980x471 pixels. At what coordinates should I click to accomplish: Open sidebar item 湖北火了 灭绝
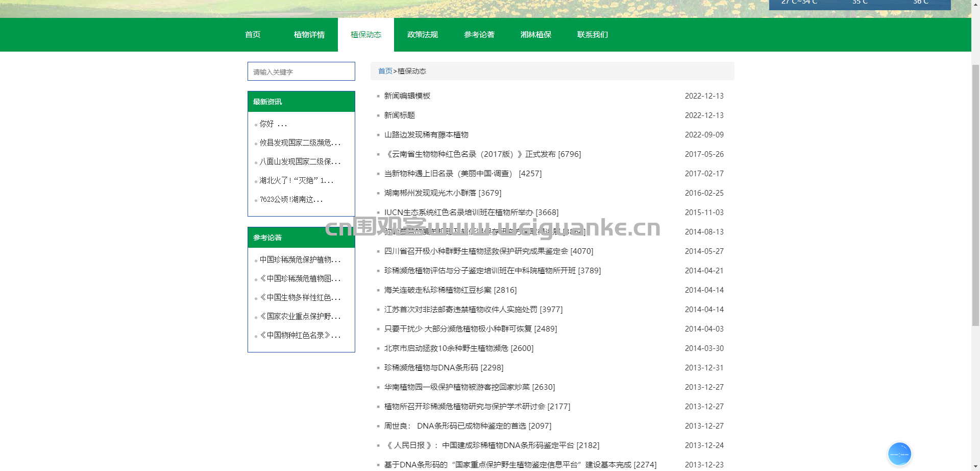point(296,181)
